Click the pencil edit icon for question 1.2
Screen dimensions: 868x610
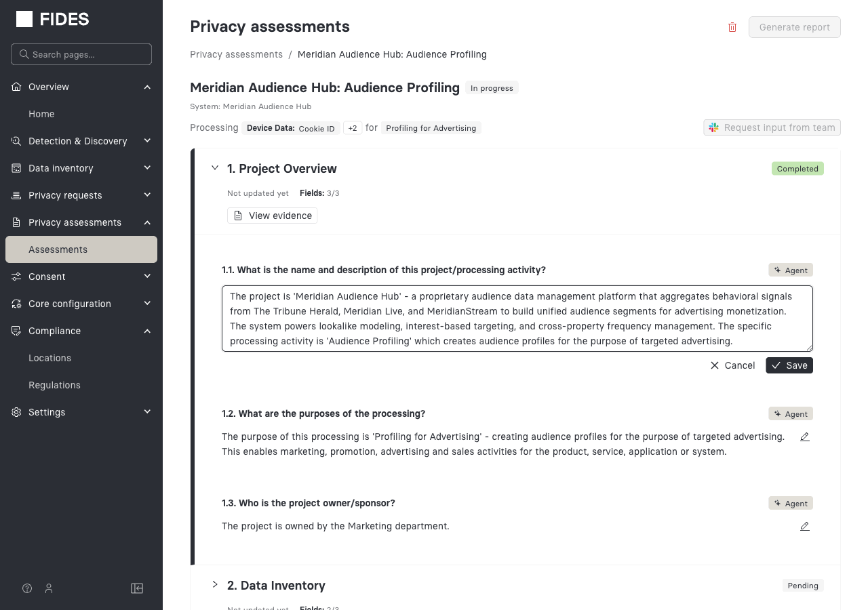[x=805, y=437]
